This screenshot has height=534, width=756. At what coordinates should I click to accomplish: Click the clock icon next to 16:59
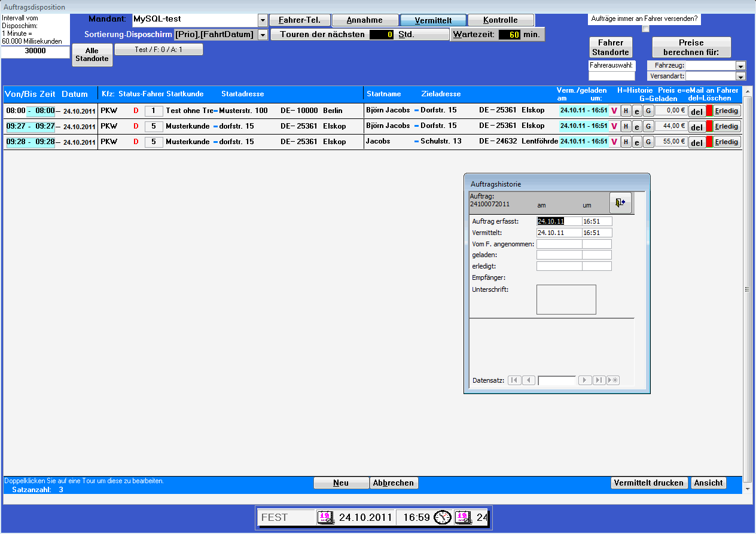(x=443, y=517)
